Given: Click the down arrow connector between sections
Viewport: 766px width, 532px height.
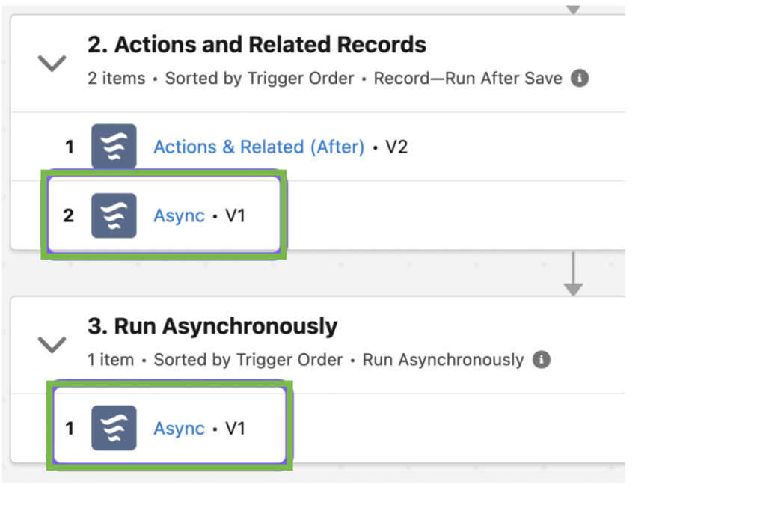Looking at the screenshot, I should coord(573,274).
